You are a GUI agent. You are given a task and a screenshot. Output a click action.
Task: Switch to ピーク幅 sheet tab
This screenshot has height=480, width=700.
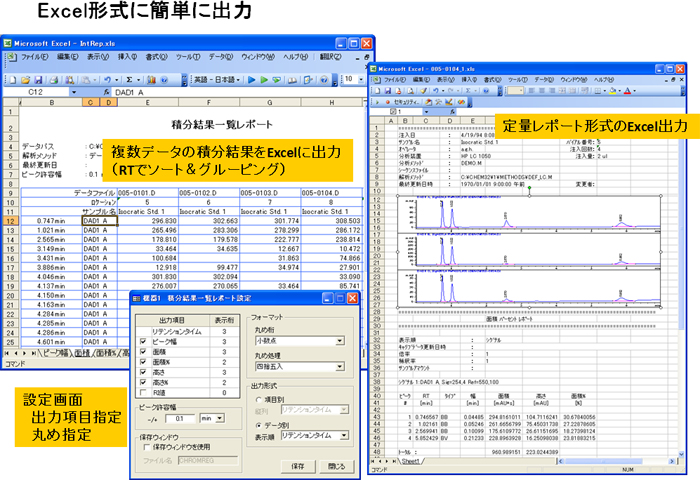pyautogui.click(x=55, y=353)
